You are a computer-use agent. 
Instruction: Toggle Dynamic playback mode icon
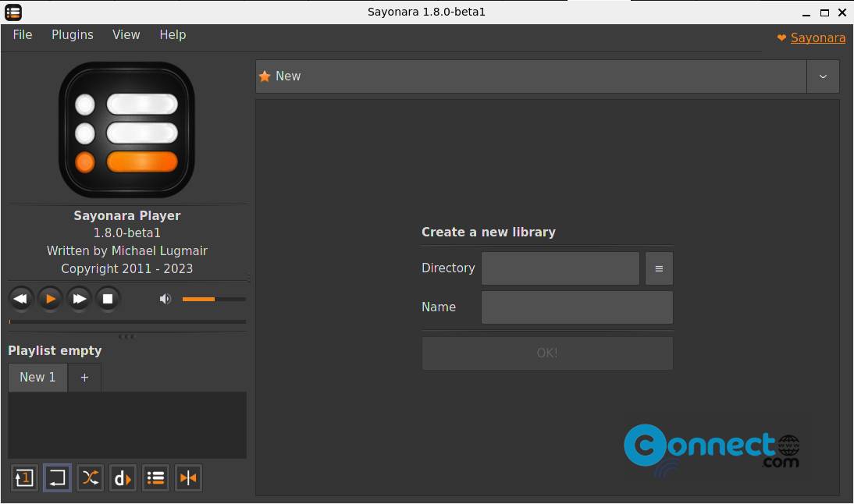(x=123, y=478)
